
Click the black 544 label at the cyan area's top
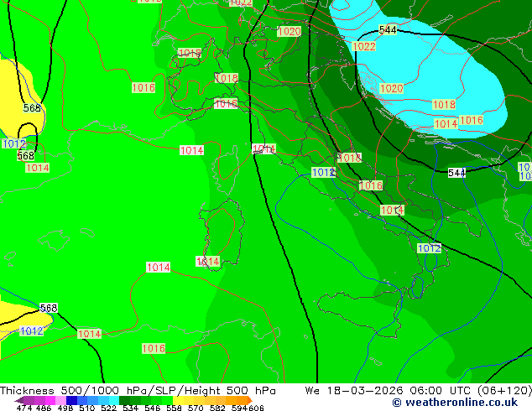pos(388,30)
